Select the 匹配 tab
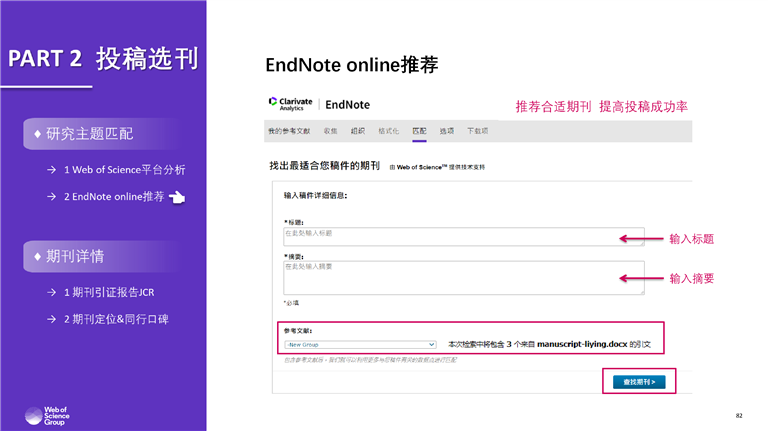The image size is (768, 431). pyautogui.click(x=419, y=131)
